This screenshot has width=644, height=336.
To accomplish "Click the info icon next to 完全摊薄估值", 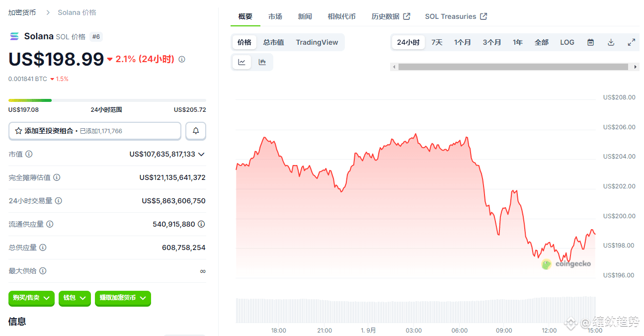I will click(57, 177).
